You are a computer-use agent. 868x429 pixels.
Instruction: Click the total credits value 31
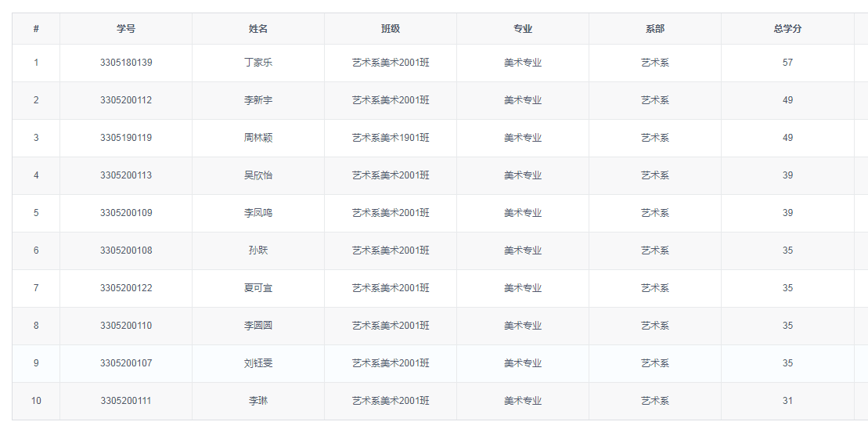coord(787,401)
